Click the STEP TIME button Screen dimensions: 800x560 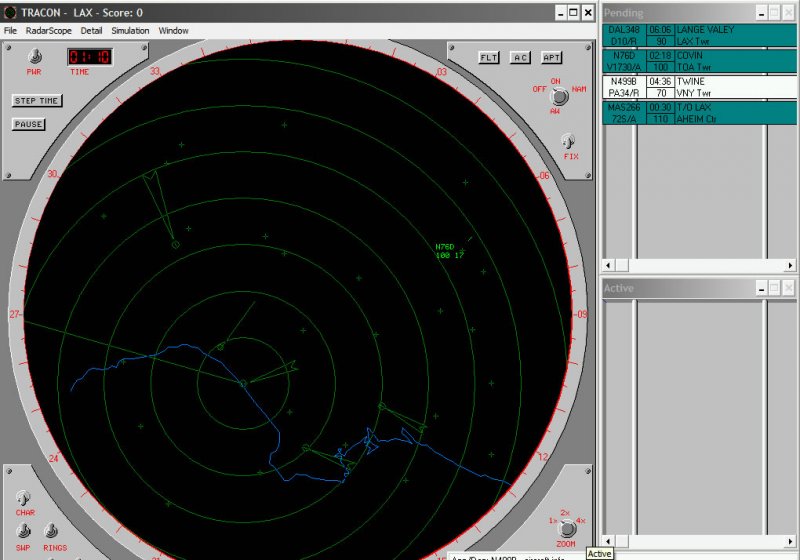36,101
